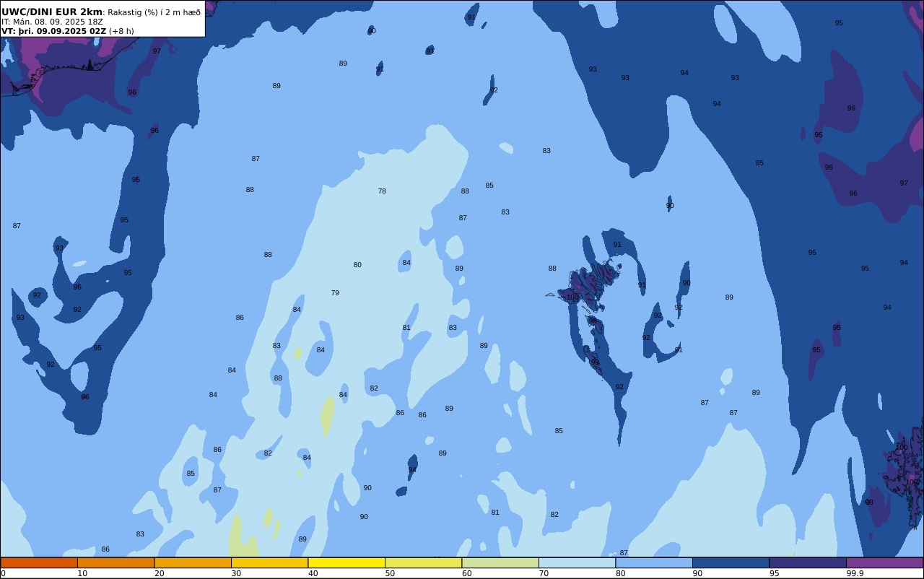Image resolution: width=924 pixels, height=579 pixels.
Task: Click the legend tick label '0'
Action: tap(3, 573)
